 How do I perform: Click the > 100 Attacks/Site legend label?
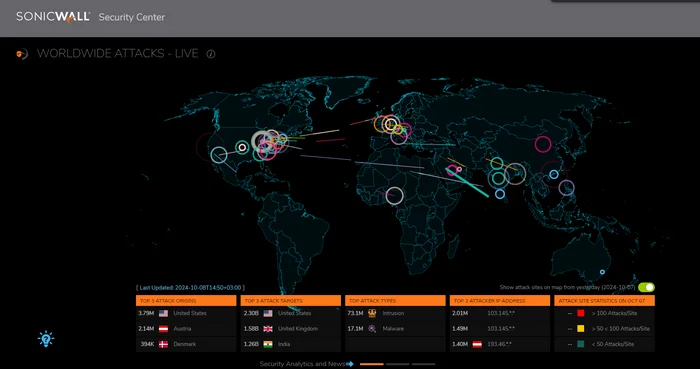point(614,313)
